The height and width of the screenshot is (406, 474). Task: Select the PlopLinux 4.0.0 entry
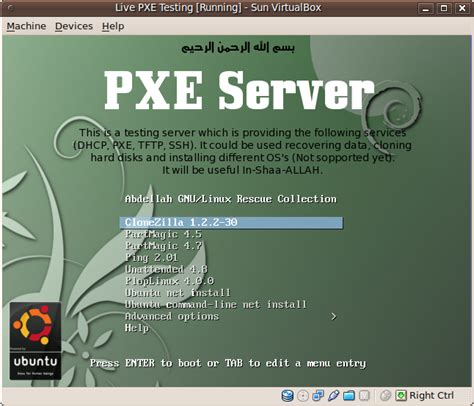click(169, 281)
